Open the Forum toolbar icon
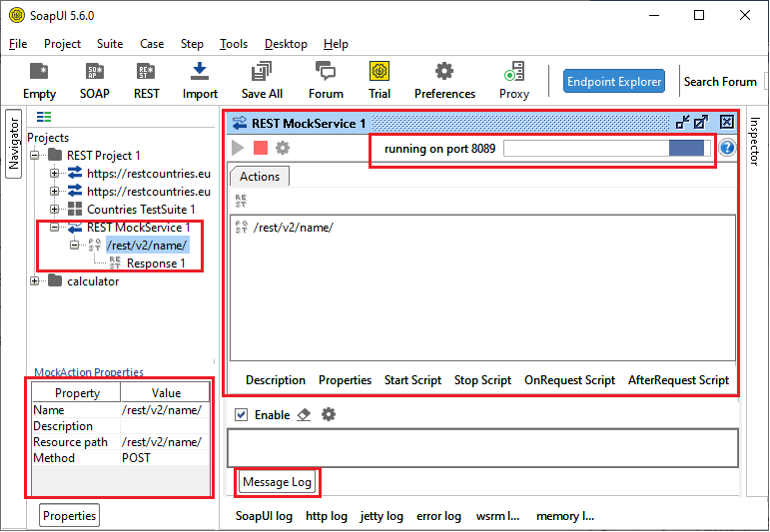 coord(326,81)
